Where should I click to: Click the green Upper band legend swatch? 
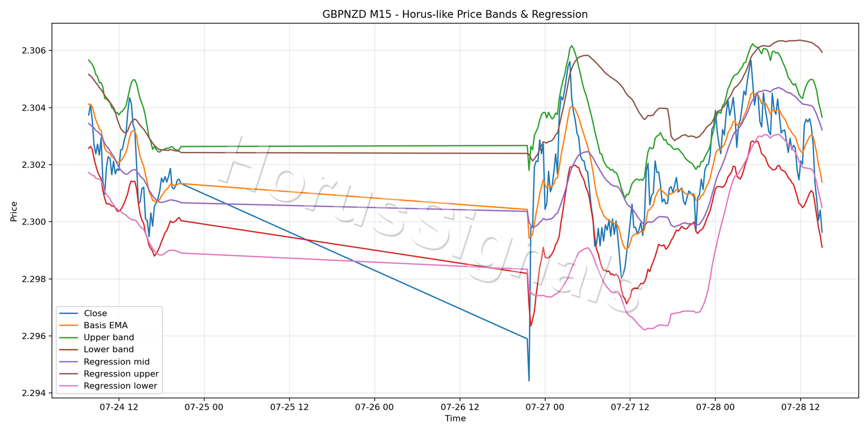69,337
